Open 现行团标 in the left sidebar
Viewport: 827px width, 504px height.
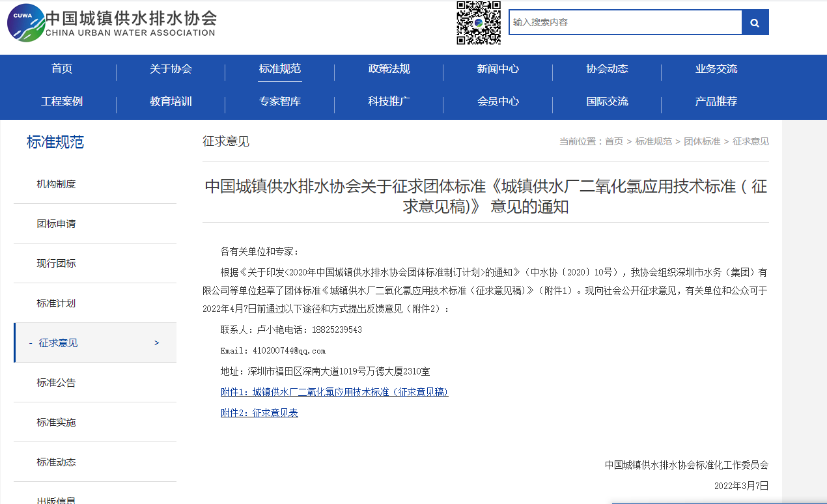(x=57, y=264)
